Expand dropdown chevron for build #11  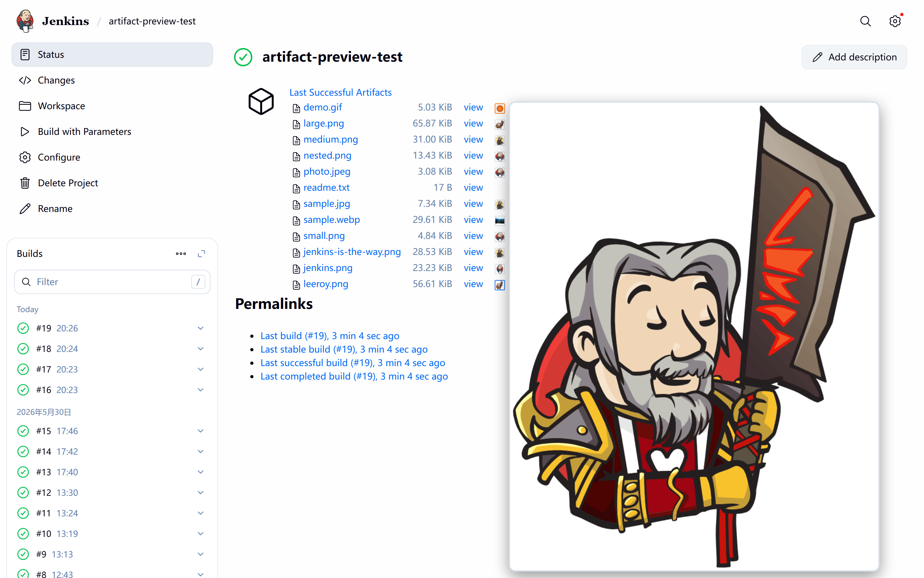pyautogui.click(x=201, y=513)
